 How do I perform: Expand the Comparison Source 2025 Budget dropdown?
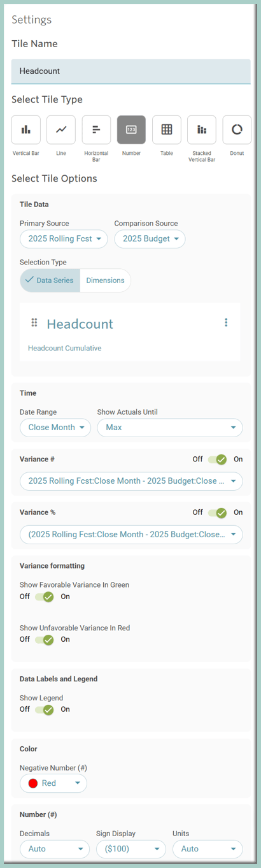[150, 239]
